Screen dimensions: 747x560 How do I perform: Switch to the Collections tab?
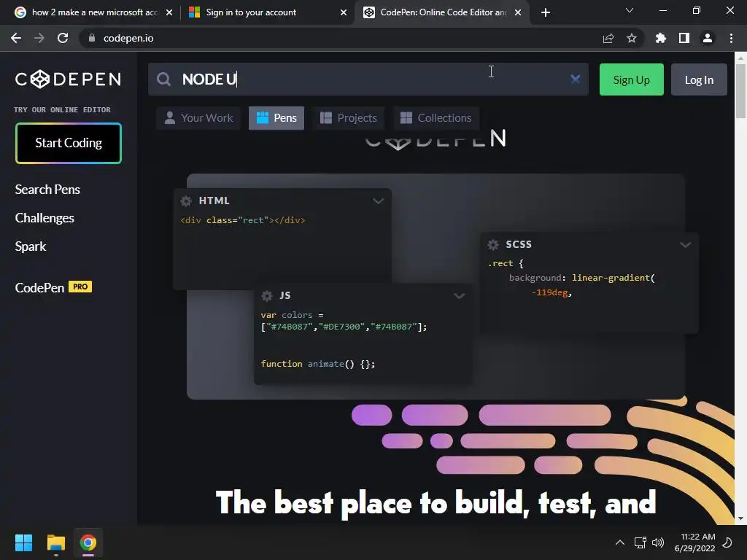pyautogui.click(x=436, y=118)
